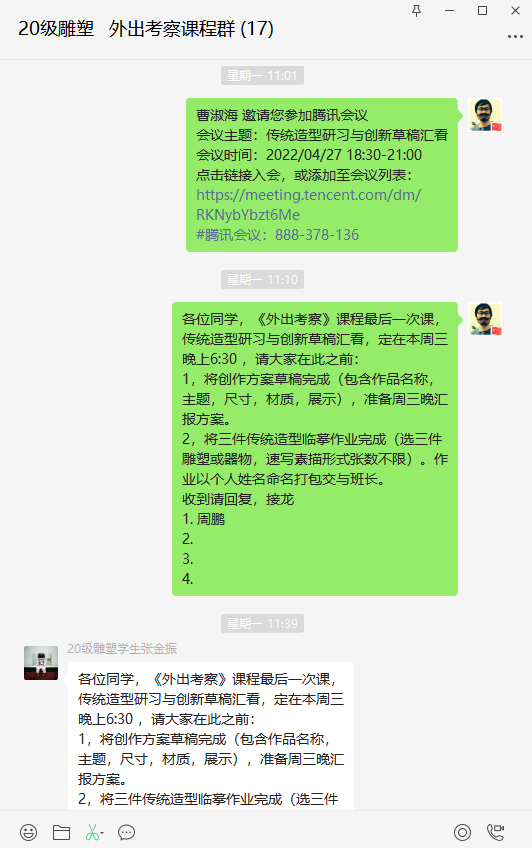532x848 pixels.
Task: Click sender name 20级雕塑学生张金振
Action: click(x=122, y=648)
